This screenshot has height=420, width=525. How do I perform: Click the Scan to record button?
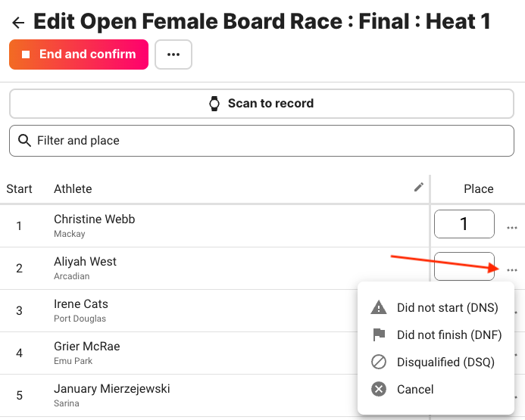pos(261,104)
